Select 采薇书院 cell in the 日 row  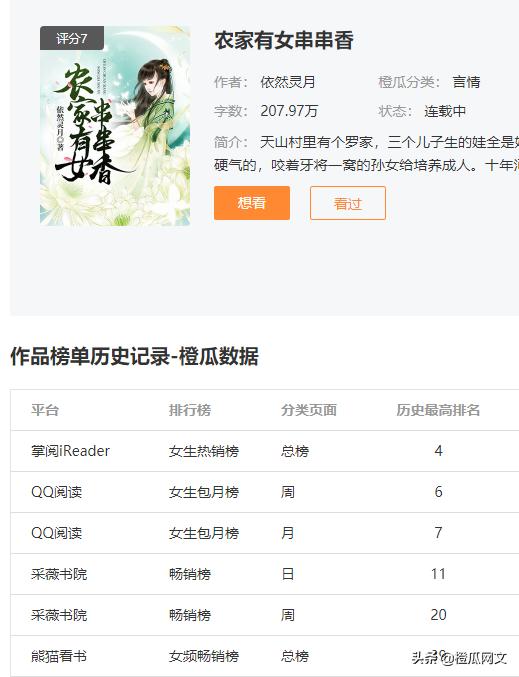tap(59, 574)
